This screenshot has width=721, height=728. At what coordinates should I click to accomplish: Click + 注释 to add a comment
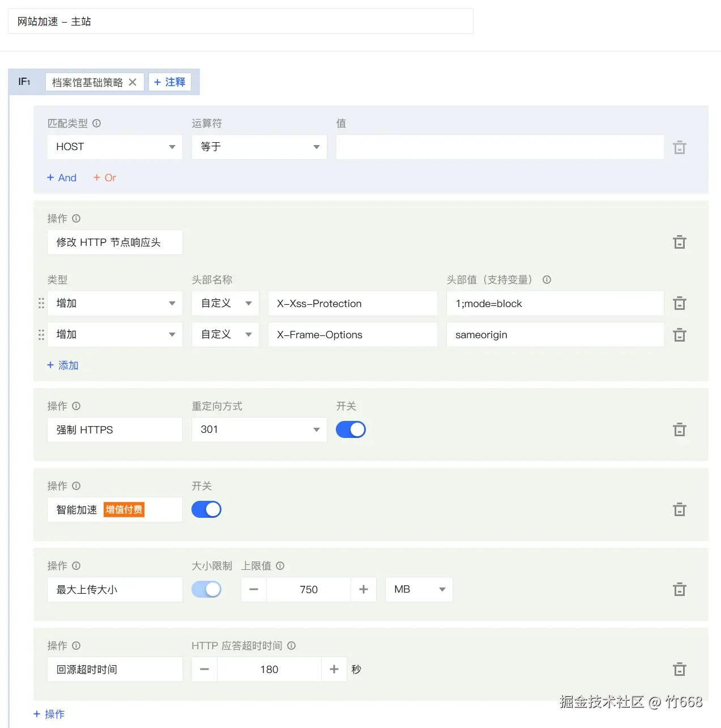pyautogui.click(x=170, y=82)
